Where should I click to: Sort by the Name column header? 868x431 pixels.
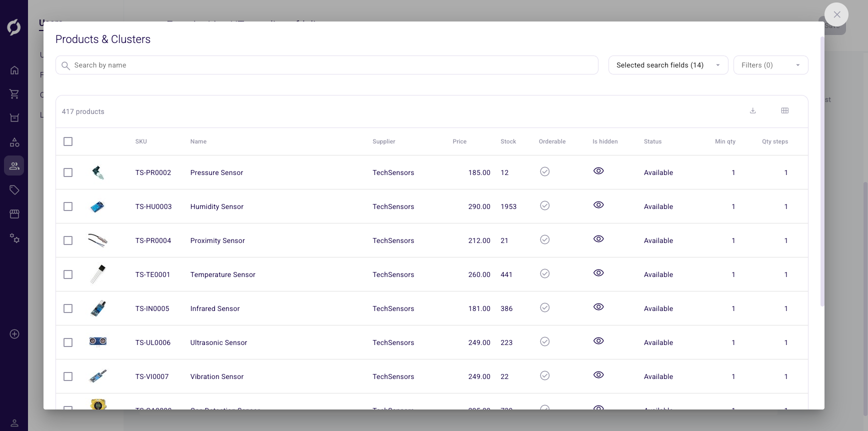[198, 141]
